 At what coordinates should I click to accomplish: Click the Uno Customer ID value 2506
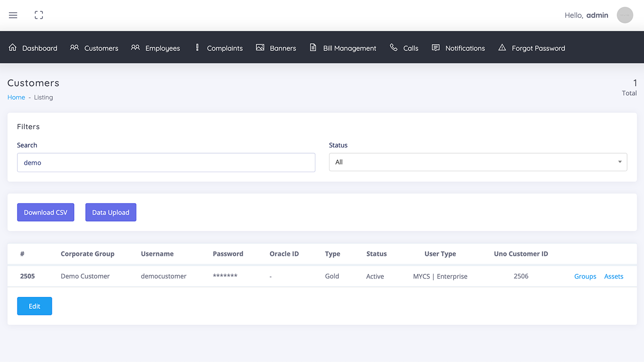521,276
